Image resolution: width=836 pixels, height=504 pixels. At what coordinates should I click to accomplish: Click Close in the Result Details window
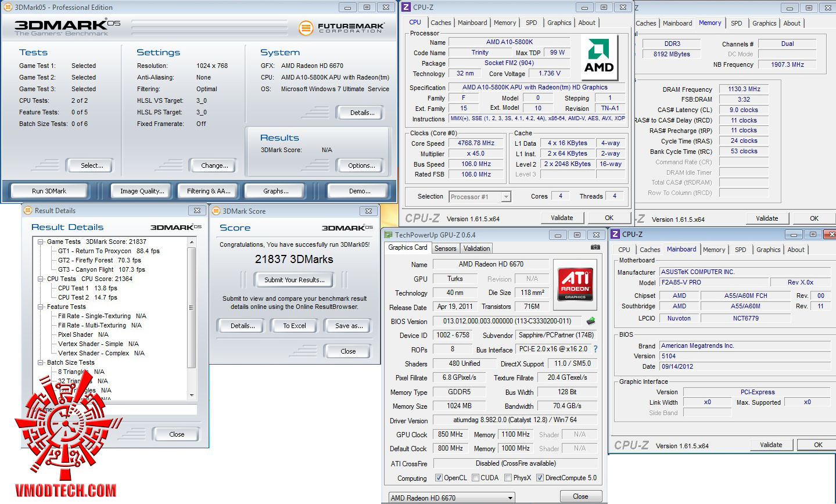point(177,434)
